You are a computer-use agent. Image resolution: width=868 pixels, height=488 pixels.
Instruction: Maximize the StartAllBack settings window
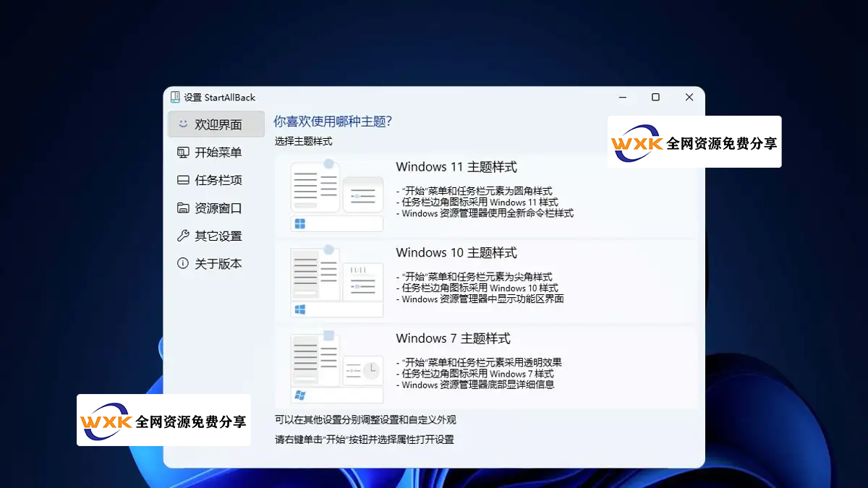(x=655, y=97)
